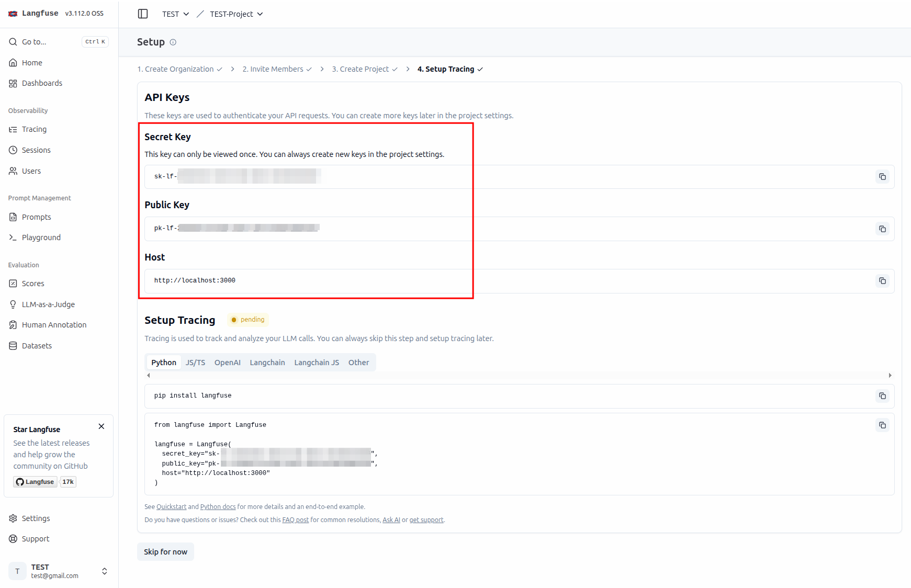
Task: Switch to the Langchain JS tab
Action: (x=317, y=363)
